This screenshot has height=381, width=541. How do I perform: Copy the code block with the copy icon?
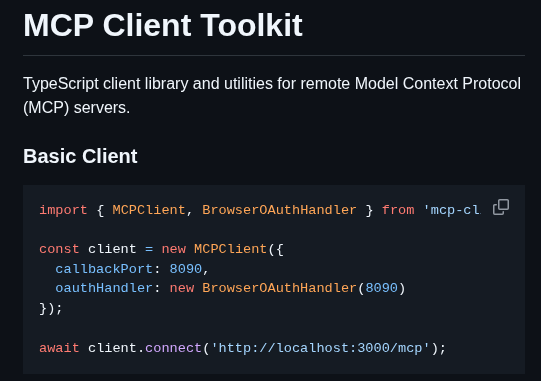501,207
